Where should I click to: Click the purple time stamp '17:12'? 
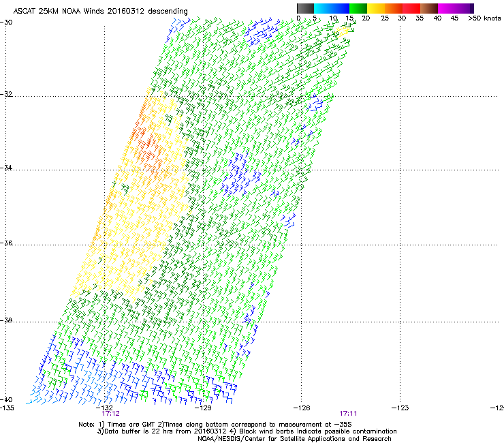click(x=110, y=414)
